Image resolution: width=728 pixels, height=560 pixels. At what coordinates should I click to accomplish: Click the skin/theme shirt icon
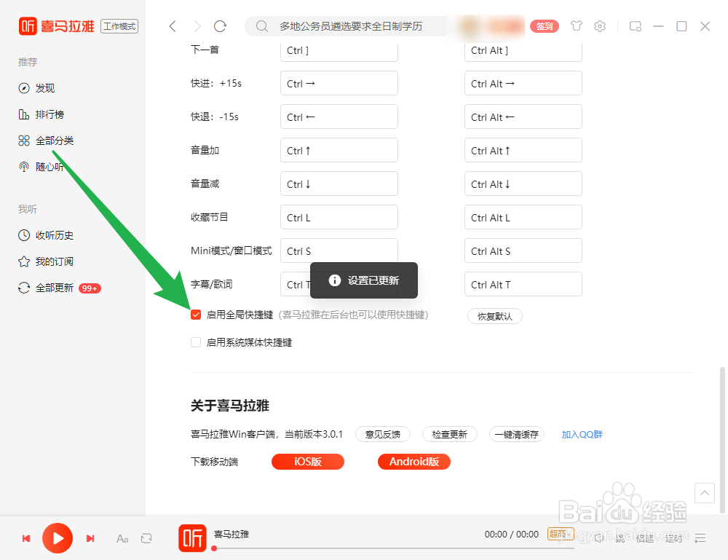[576, 25]
